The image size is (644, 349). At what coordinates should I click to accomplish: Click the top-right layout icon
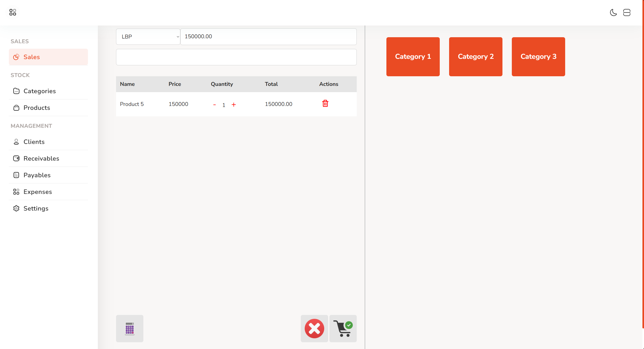coord(627,12)
